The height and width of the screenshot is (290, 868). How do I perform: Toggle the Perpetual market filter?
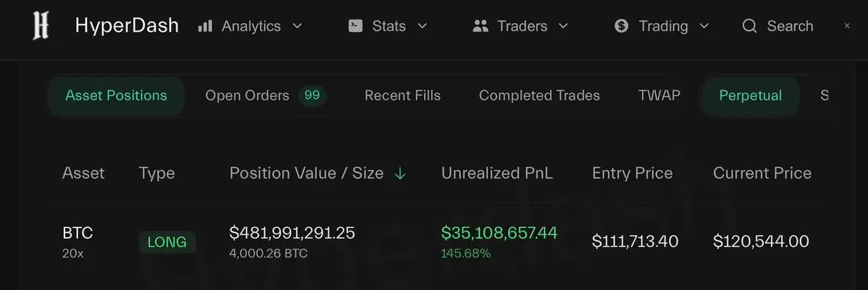click(751, 95)
